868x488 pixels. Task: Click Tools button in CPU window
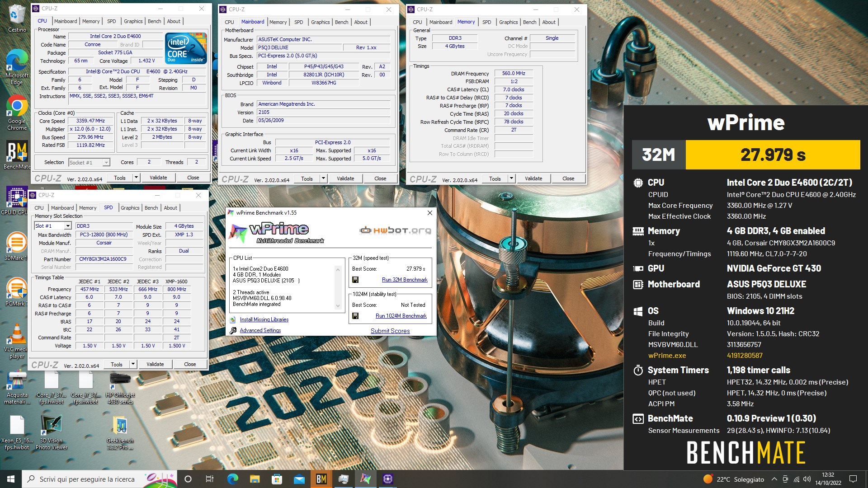pyautogui.click(x=120, y=178)
